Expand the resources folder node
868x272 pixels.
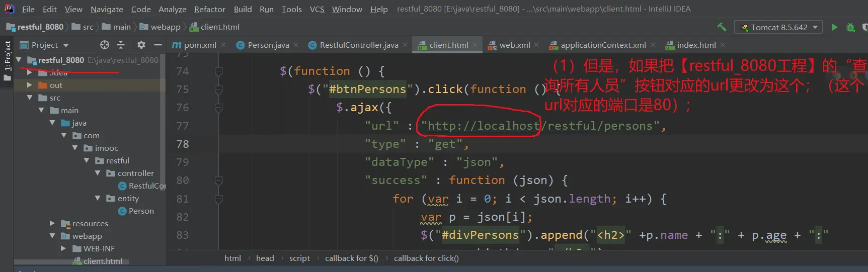pos(52,223)
